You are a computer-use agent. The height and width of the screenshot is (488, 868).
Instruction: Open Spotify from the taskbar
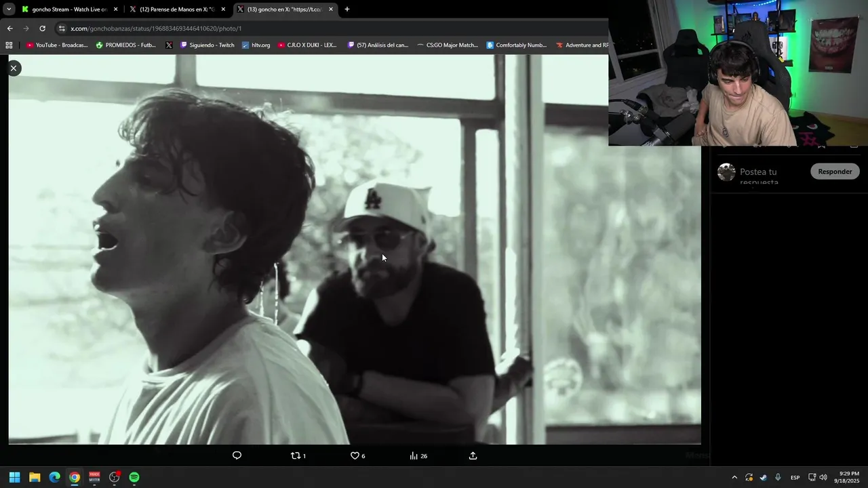(134, 477)
